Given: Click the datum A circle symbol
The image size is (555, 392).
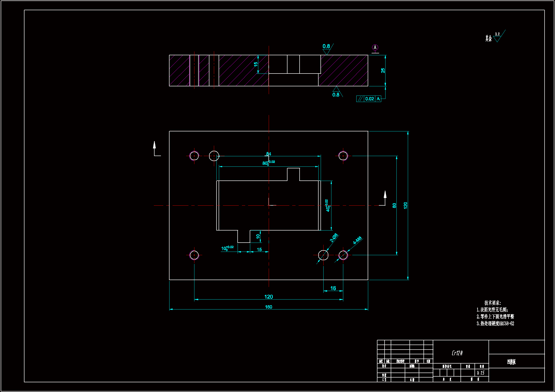Looking at the screenshot, I should point(375,47).
